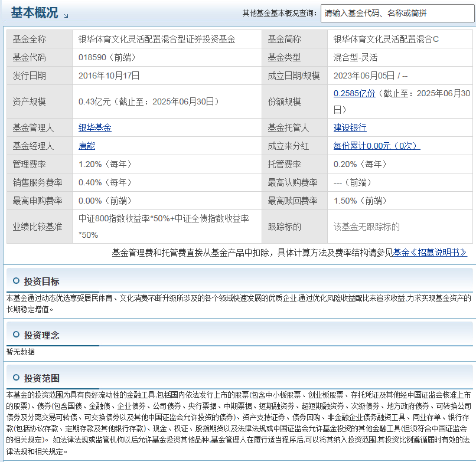Click 该基金无跟踪标的 tracking target cell
Screen dimensions: 476x462
[x=400, y=227]
